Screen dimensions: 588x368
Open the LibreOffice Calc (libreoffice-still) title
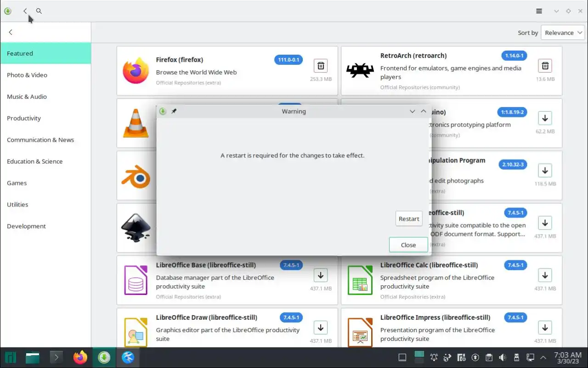(429, 265)
